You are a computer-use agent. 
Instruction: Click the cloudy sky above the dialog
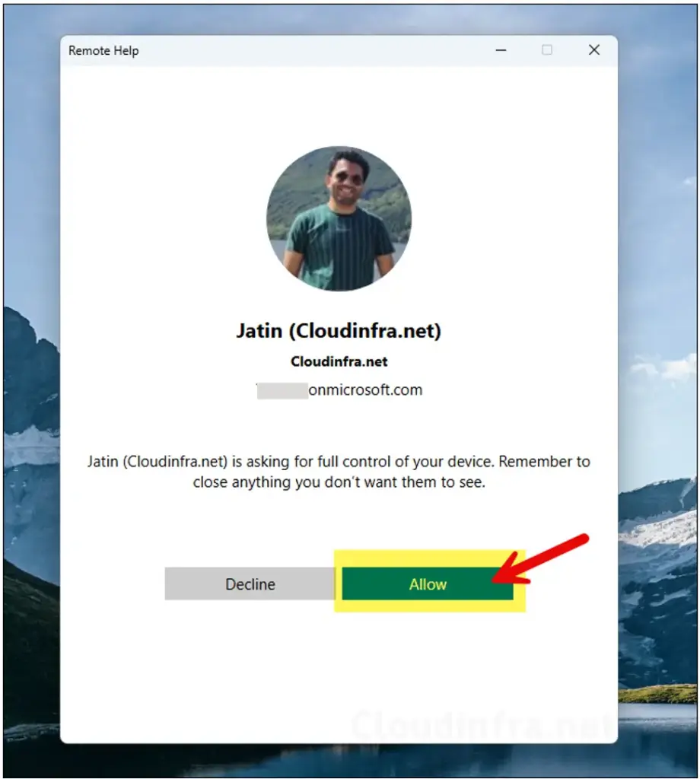coord(348,20)
